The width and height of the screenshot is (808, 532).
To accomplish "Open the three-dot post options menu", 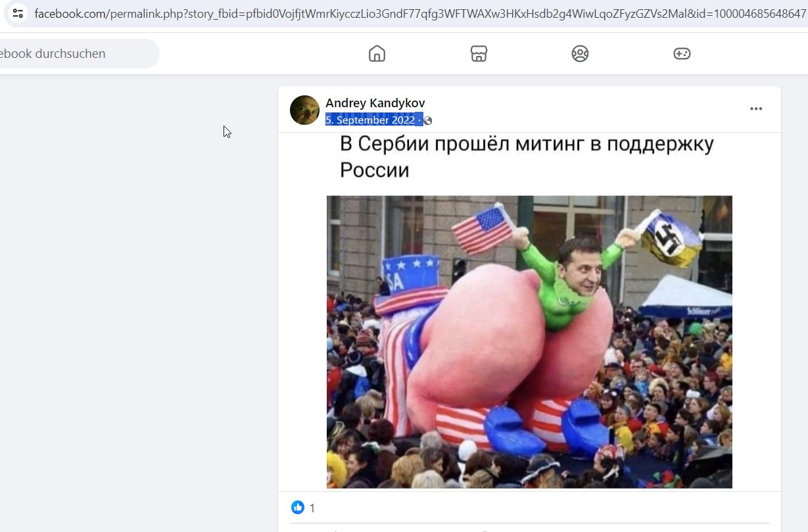I will point(756,109).
